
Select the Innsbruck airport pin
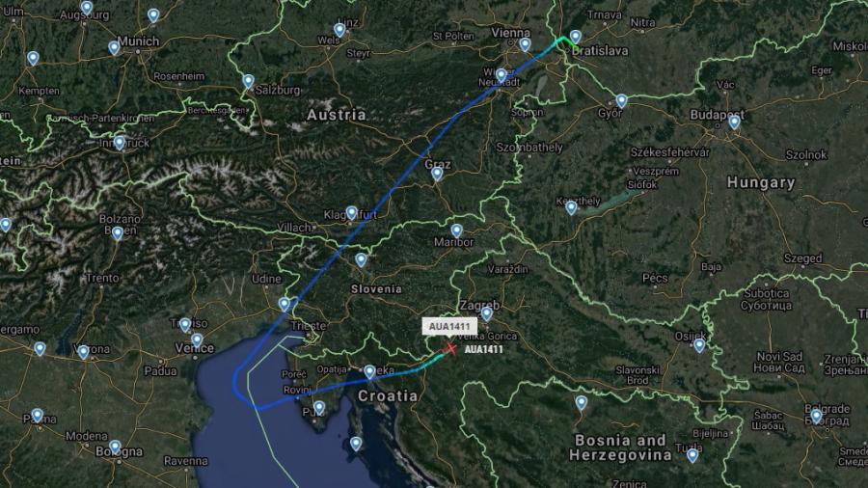[120, 144]
